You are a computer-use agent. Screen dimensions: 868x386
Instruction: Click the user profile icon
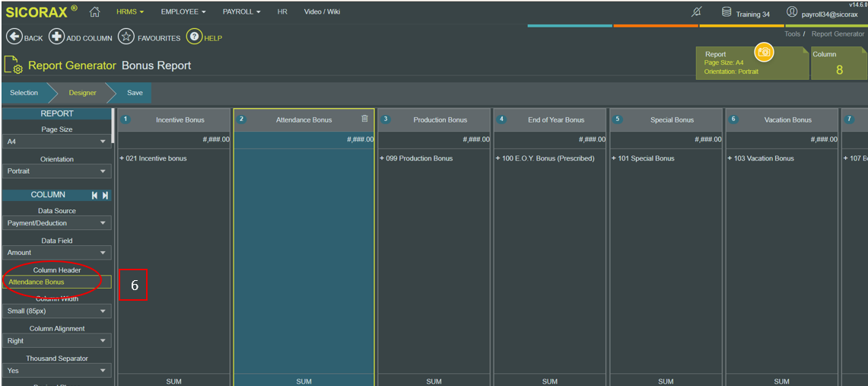pos(792,12)
